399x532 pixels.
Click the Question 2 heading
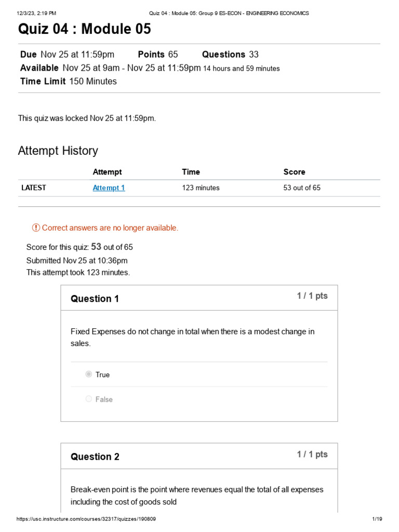(95, 457)
